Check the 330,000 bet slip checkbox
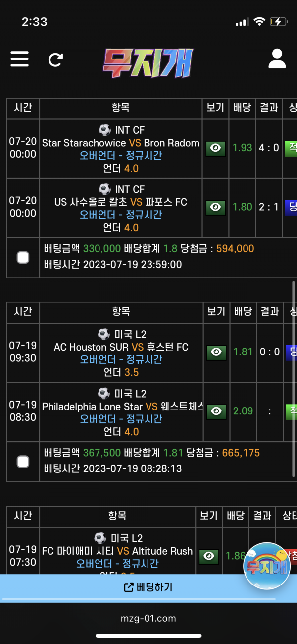Viewport: 297px width, 644px height. pos(23,257)
